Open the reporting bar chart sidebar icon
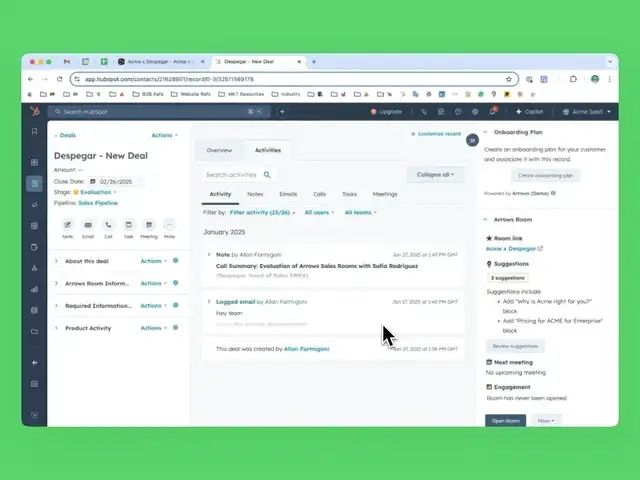The image size is (640, 480). (35, 289)
